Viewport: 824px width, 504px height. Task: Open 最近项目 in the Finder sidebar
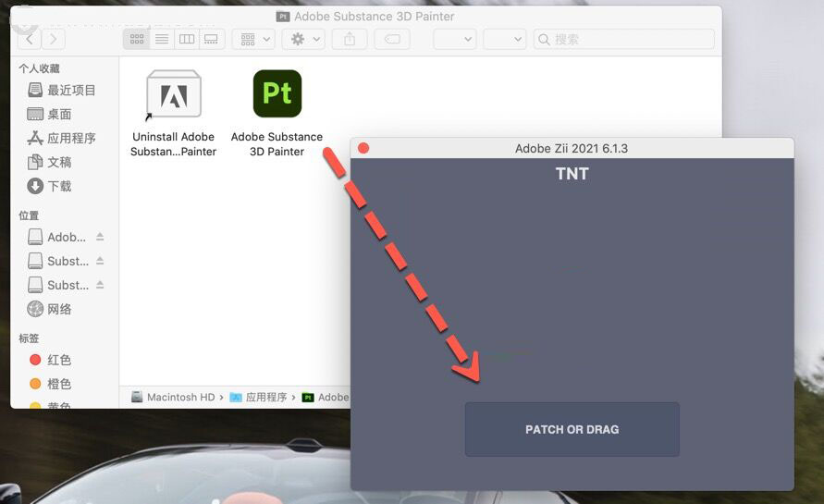tap(61, 91)
